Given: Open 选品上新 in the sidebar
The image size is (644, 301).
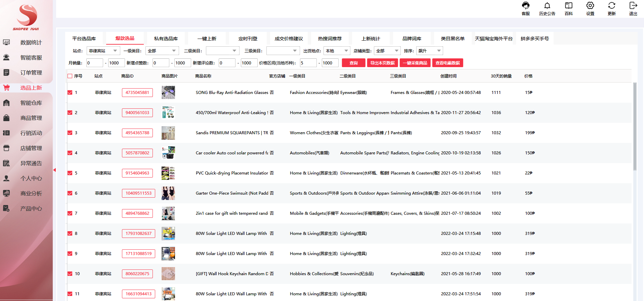Looking at the screenshot, I should [x=26, y=88].
